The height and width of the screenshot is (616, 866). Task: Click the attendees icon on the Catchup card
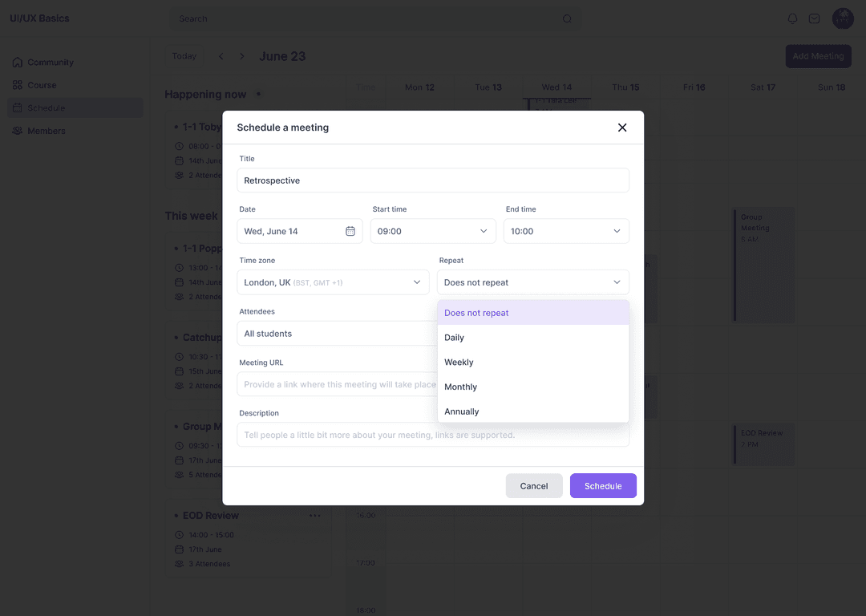point(180,386)
